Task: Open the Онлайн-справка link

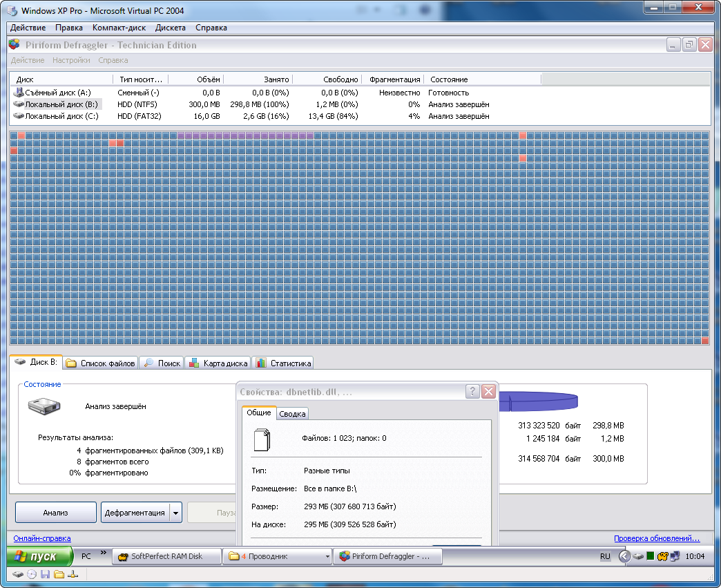Action: point(42,538)
